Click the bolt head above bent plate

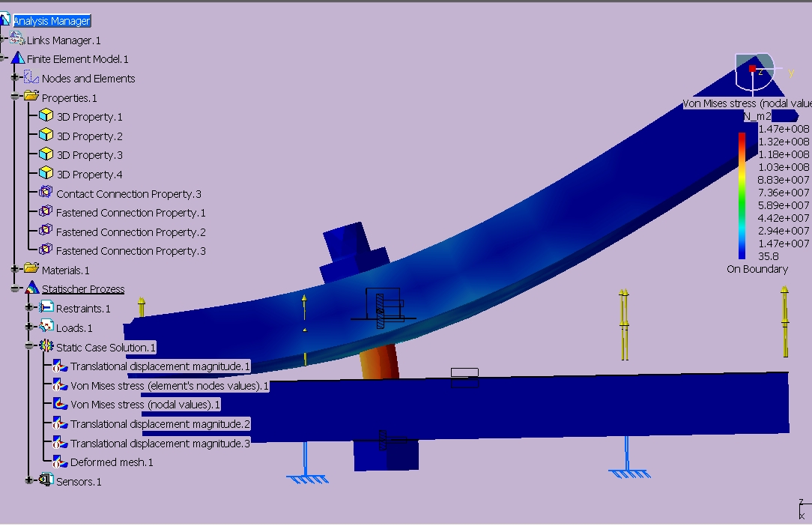pos(354,253)
